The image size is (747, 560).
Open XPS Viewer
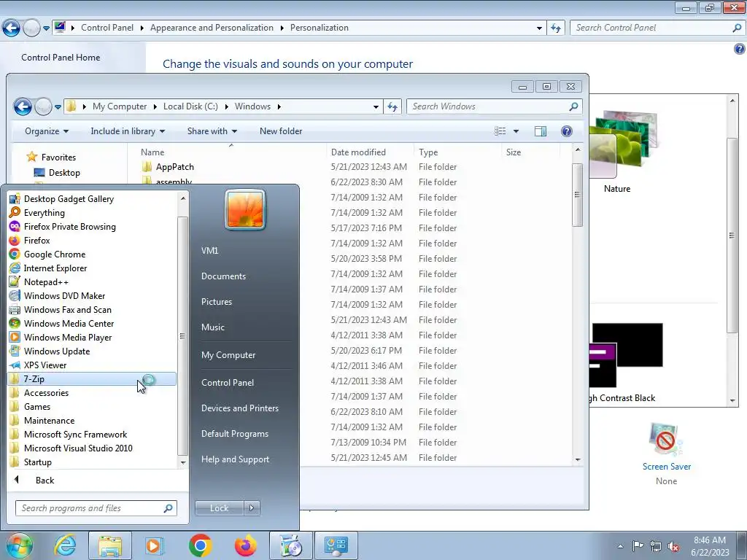pyautogui.click(x=45, y=365)
